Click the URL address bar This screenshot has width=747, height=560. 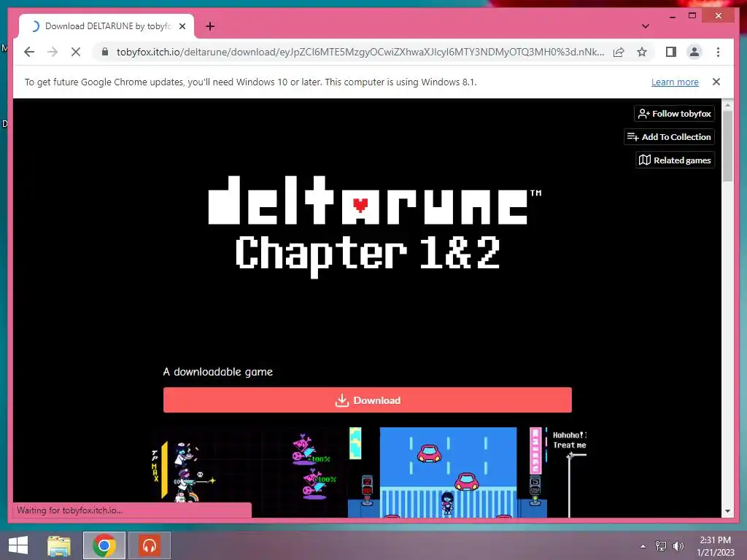360,52
